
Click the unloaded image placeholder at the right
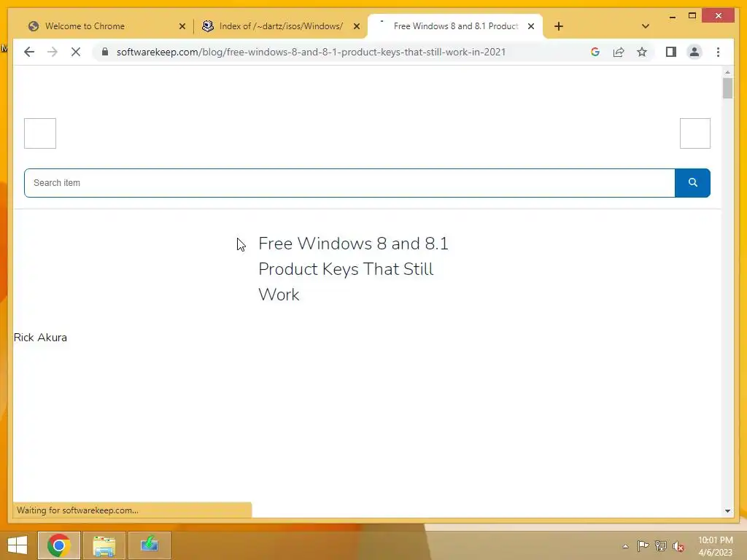[695, 133]
